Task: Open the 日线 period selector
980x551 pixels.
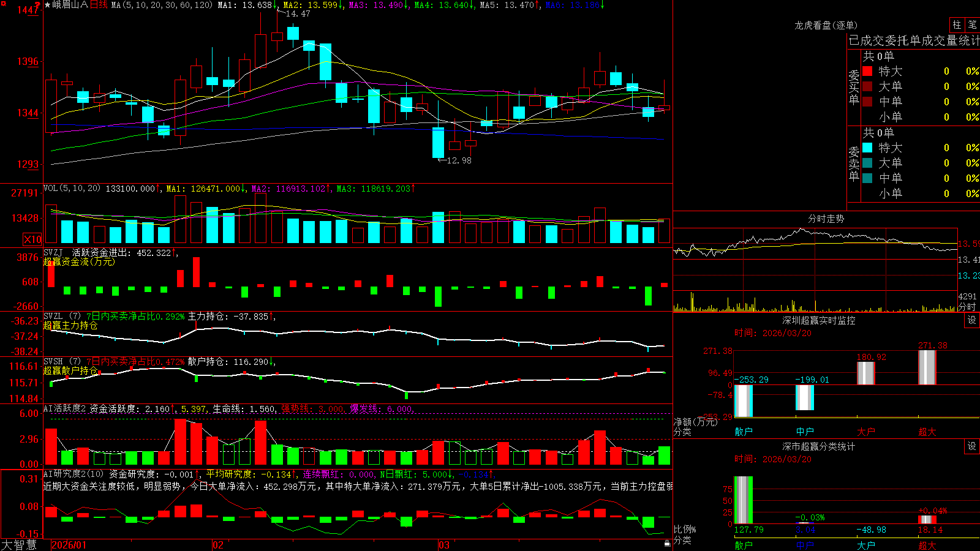Action: (x=99, y=5)
